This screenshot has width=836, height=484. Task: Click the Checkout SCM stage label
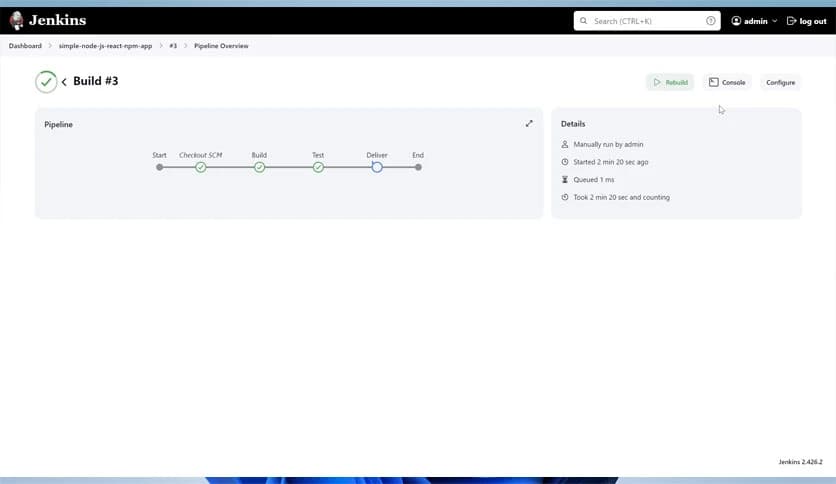pos(200,155)
